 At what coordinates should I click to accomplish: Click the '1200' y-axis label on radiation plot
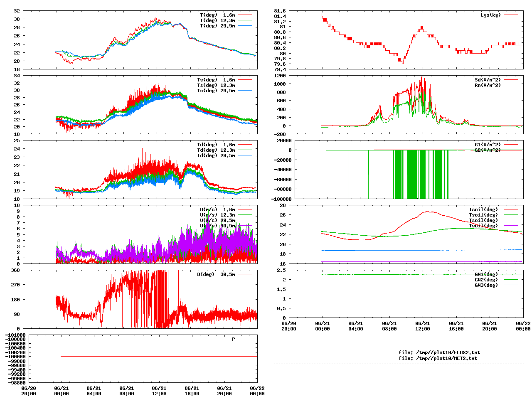280,76
